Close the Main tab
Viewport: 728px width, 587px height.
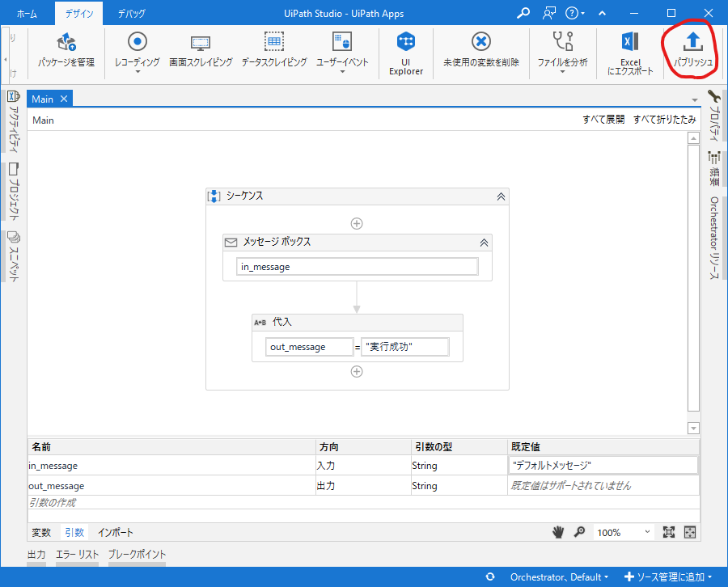point(64,99)
